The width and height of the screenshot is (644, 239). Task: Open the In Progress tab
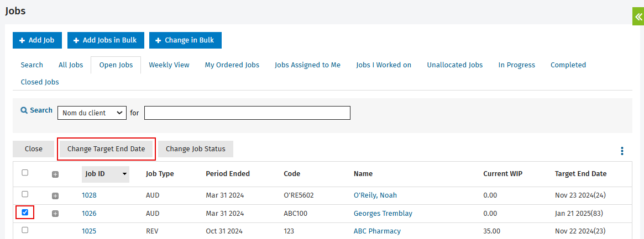[517, 65]
